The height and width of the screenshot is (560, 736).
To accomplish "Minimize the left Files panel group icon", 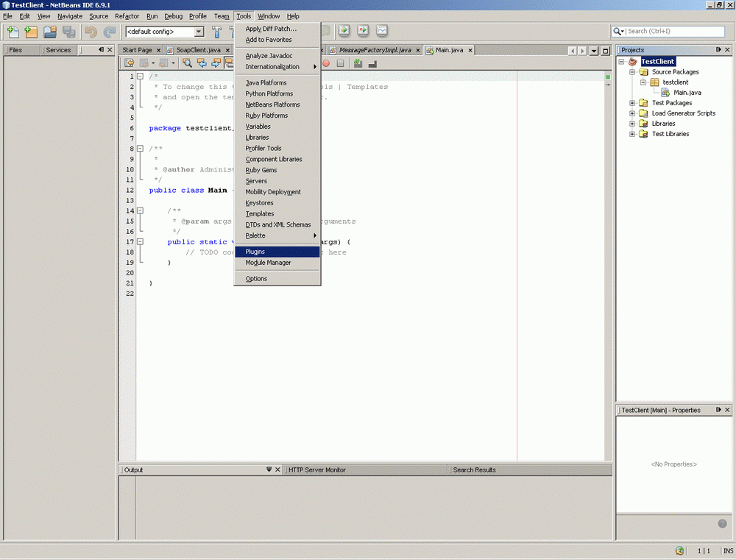I will click(101, 49).
